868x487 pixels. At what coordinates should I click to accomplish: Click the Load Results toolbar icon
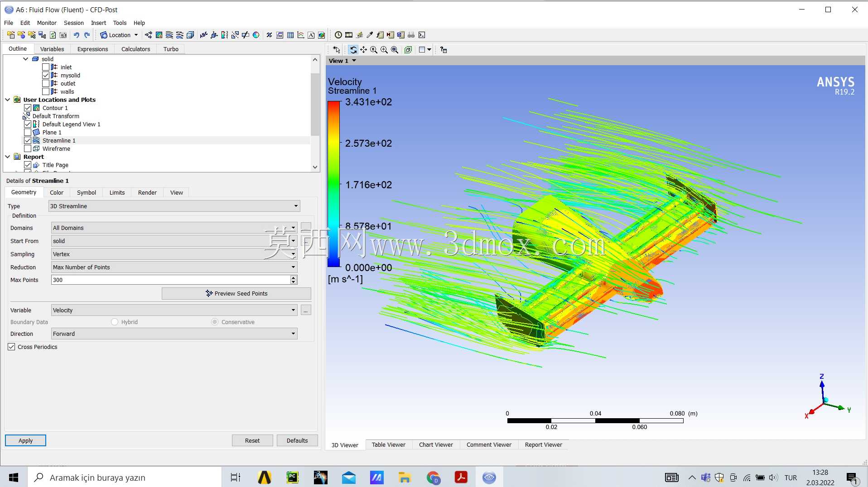pyautogui.click(x=11, y=35)
